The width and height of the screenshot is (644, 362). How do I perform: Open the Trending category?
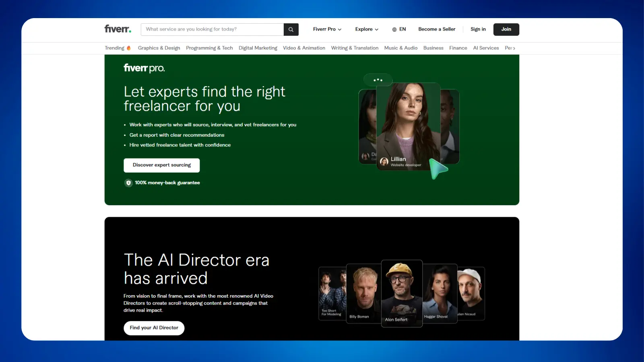point(118,48)
